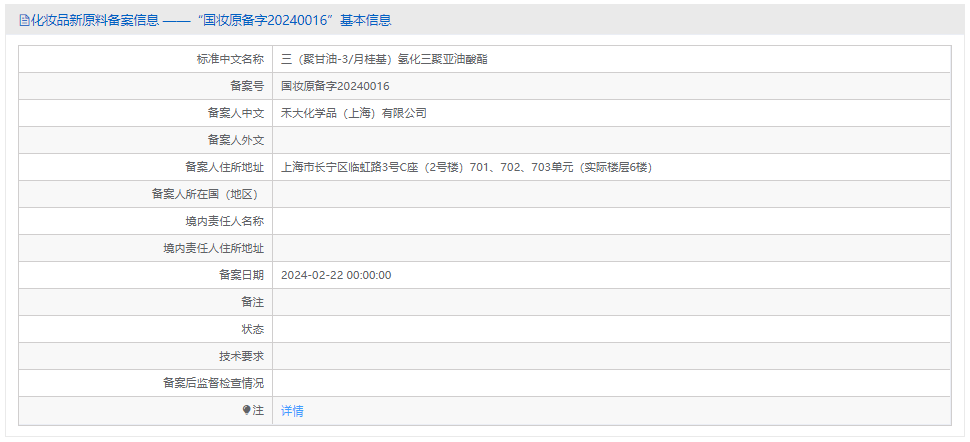Screen dimensions: 970x442
Task: Click the 标准中文名称 label
Action: click(x=230, y=59)
